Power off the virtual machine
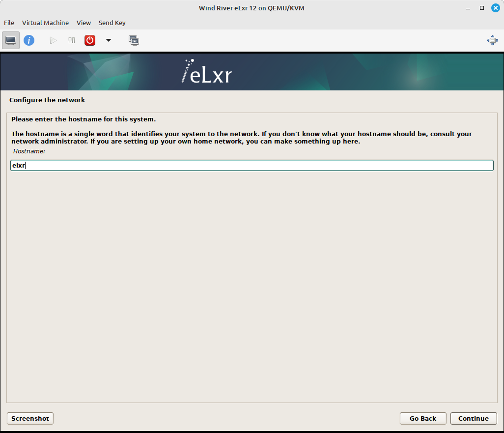The height and width of the screenshot is (433, 504). coord(89,40)
